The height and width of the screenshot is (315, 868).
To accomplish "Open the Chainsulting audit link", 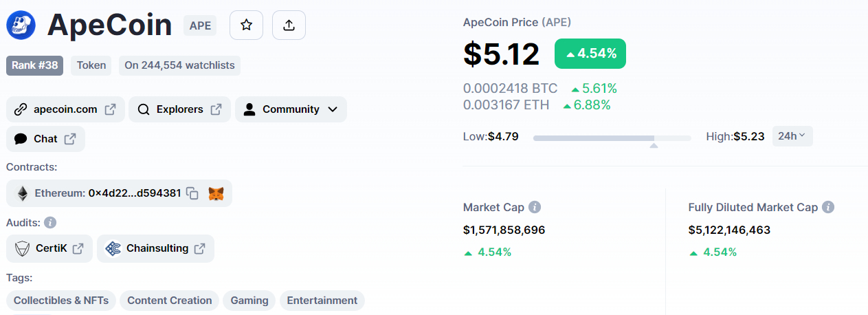I will click(155, 248).
